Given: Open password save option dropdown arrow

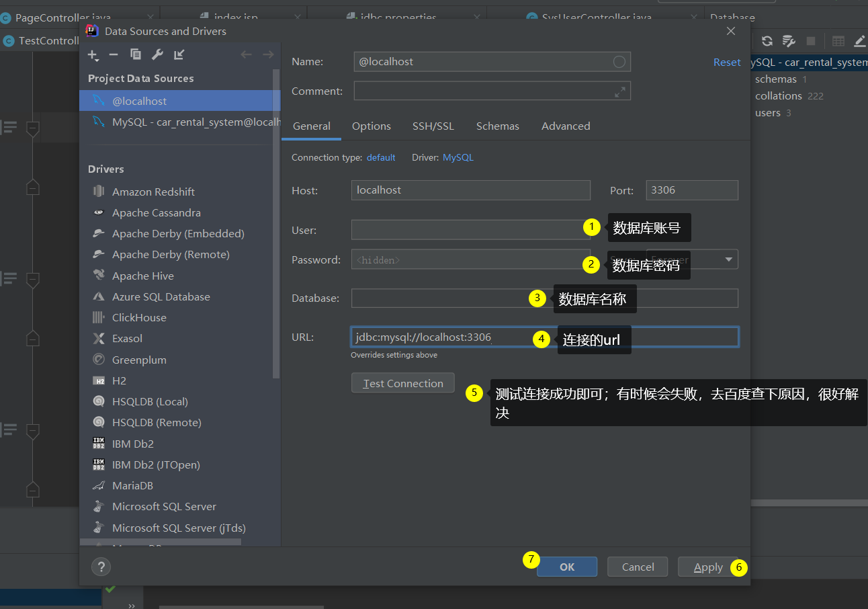Looking at the screenshot, I should pyautogui.click(x=729, y=259).
